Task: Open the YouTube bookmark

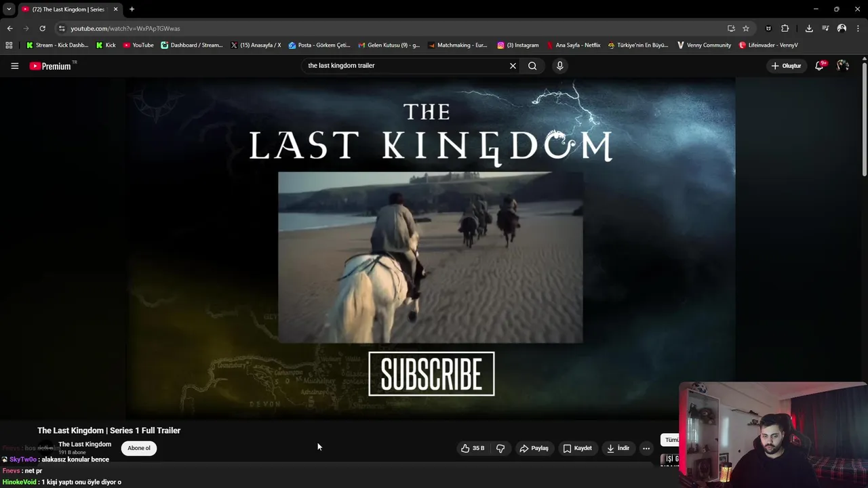Action: [x=138, y=45]
